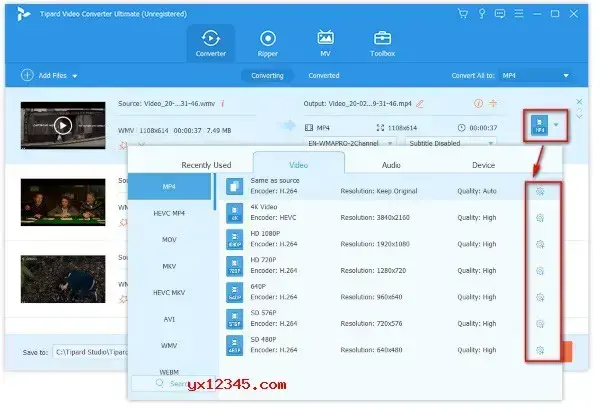The image size is (600, 409).
Task: Click the MP4 output format button
Action: (540, 125)
